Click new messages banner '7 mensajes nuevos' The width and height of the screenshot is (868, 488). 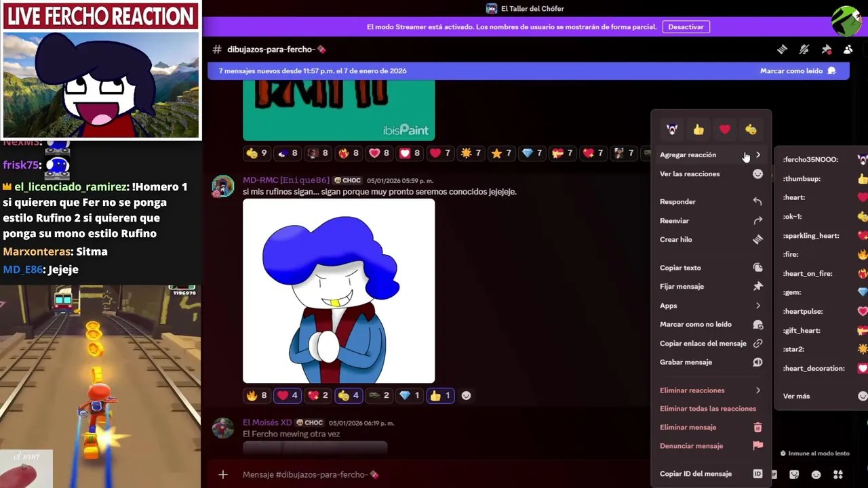(313, 71)
